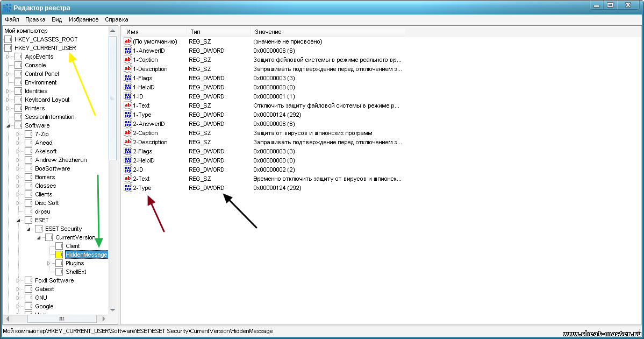The image size is (644, 339).
Task: Click the status bar registry path
Action: [x=138, y=331]
